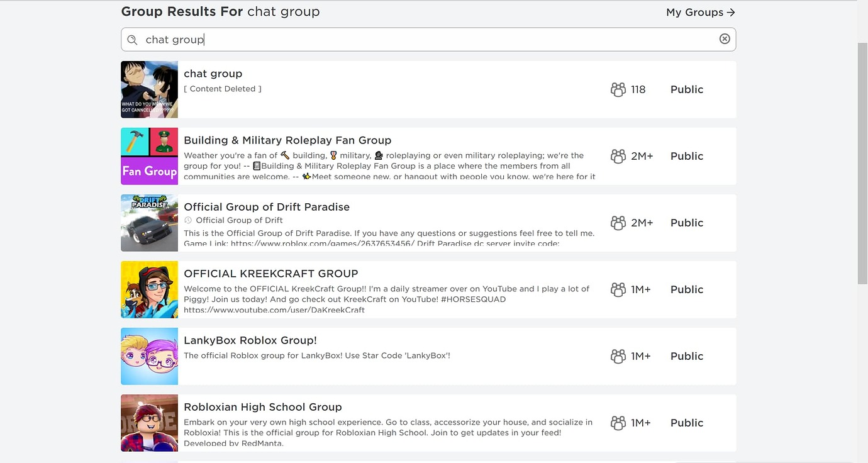Click members icon in Robloxian High School row

point(618,423)
